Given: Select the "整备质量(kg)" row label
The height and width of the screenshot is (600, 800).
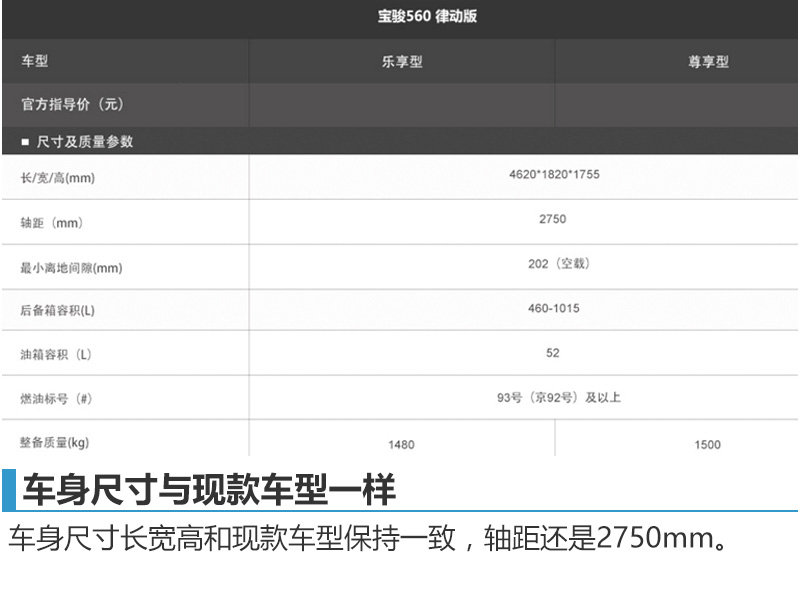Looking at the screenshot, I should (55, 442).
